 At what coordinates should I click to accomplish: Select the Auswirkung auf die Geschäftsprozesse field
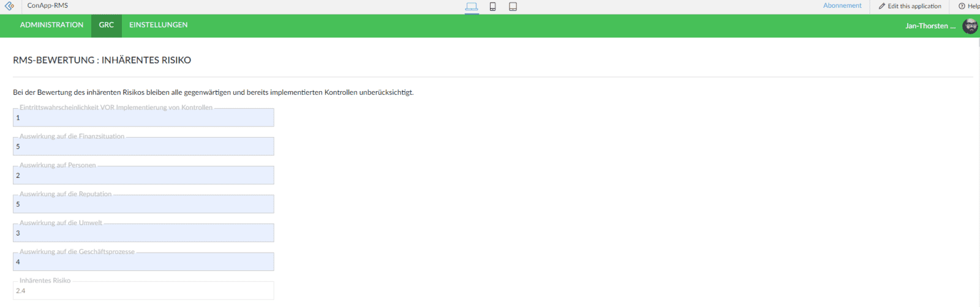(x=143, y=262)
